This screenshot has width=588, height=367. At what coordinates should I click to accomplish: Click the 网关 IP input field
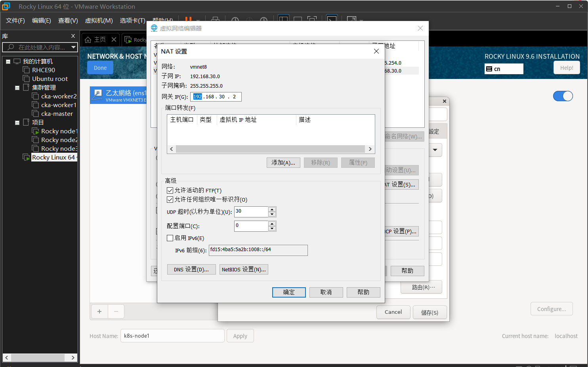coord(216,97)
